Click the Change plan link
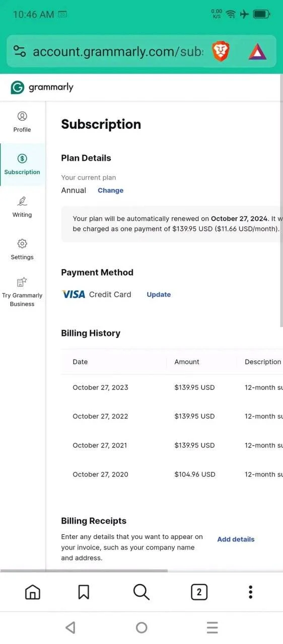The height and width of the screenshot is (644, 283). (110, 190)
